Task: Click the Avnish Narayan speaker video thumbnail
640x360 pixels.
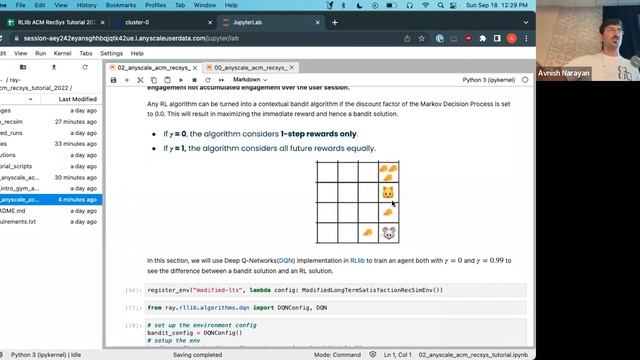Action: [x=588, y=40]
